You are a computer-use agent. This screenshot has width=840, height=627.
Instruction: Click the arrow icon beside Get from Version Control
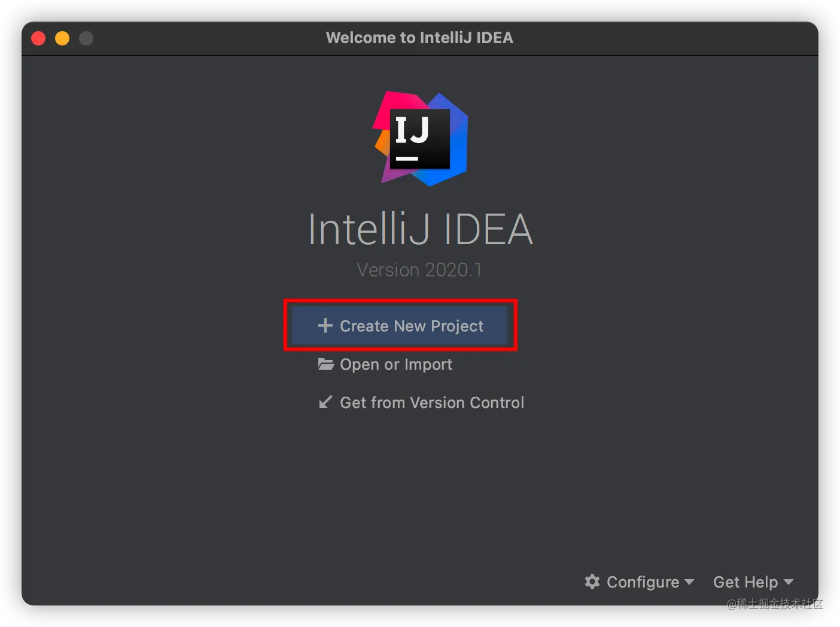tap(325, 402)
